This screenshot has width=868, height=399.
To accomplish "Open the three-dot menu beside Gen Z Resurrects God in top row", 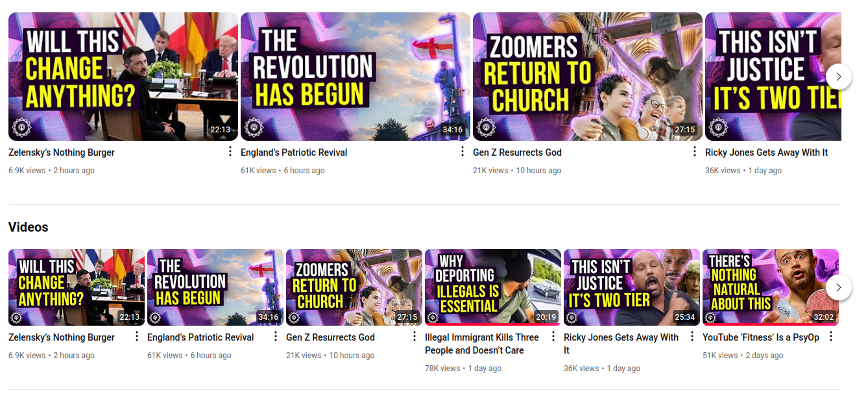I will point(694,152).
